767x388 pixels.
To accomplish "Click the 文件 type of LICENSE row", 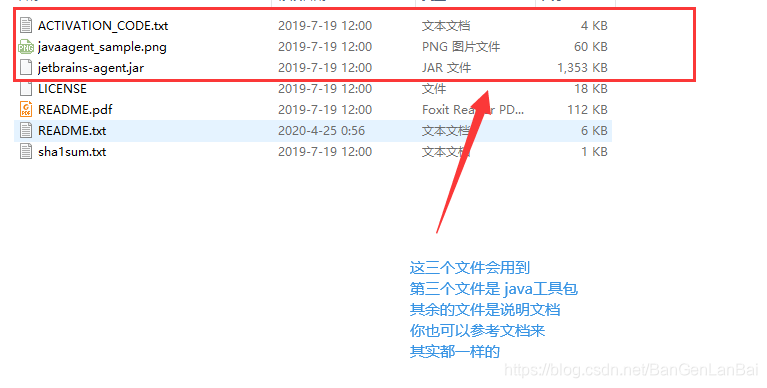I will tap(434, 89).
